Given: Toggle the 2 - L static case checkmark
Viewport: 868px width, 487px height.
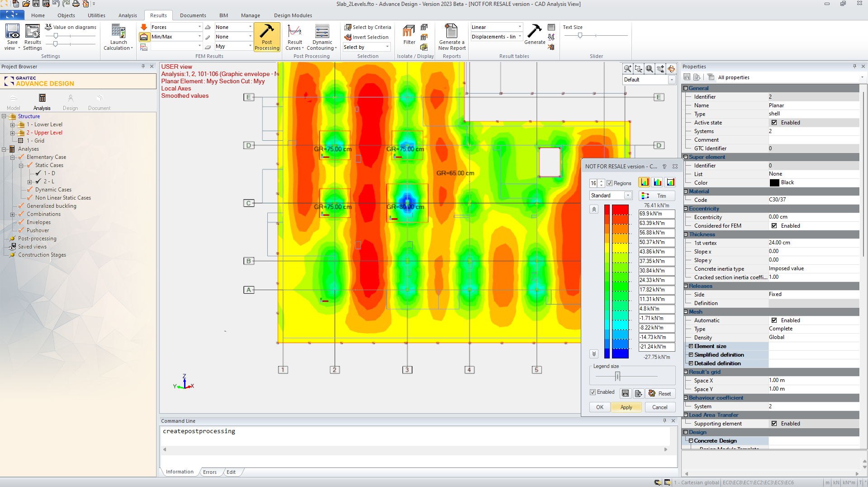Looking at the screenshot, I should point(38,181).
